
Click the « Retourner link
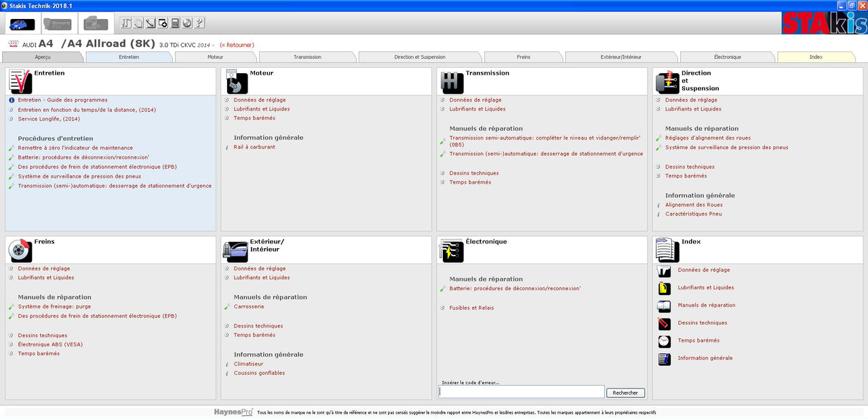237,45
